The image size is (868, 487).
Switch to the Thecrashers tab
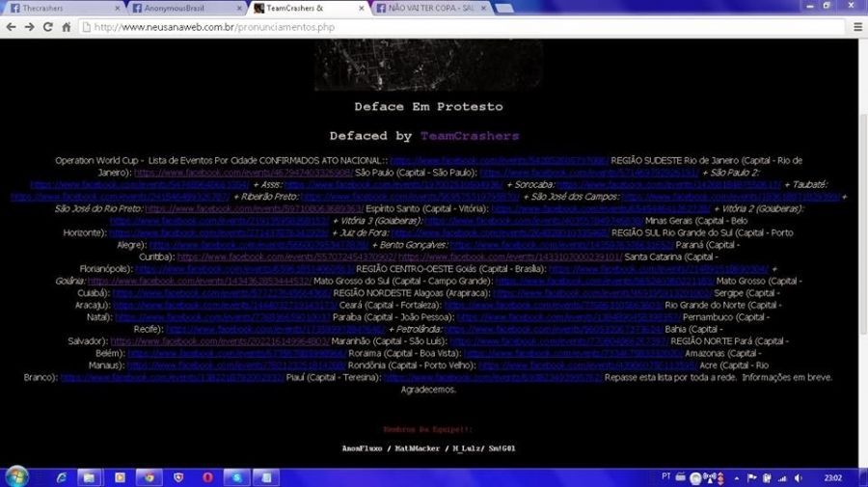pyautogui.click(x=62, y=9)
